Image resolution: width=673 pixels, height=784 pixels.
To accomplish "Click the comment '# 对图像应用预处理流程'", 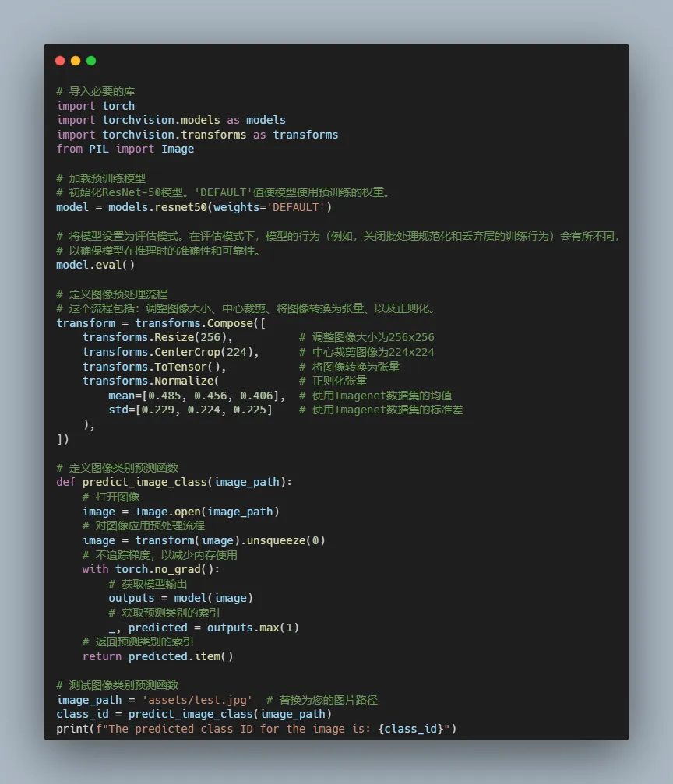I will coord(143,526).
